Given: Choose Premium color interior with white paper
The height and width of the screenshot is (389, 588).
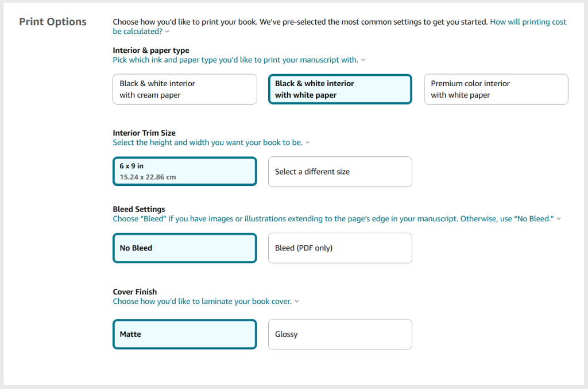Looking at the screenshot, I should [x=496, y=89].
